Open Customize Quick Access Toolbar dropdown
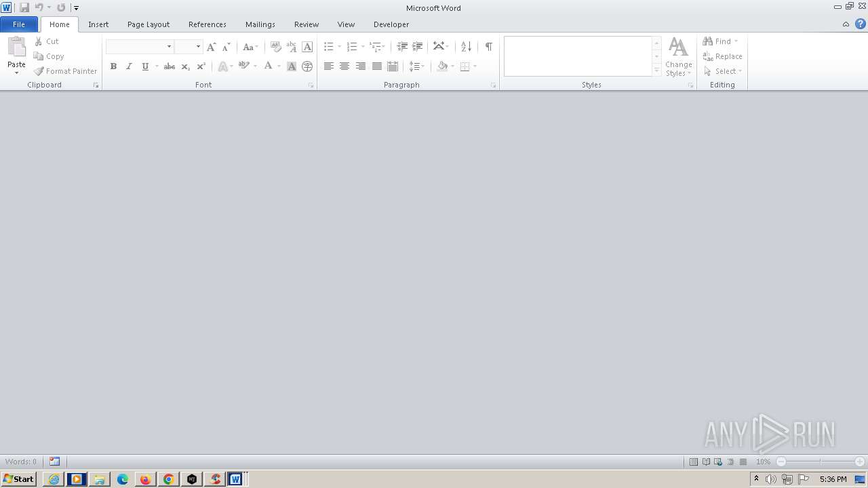This screenshot has width=868, height=488. pos(76,8)
